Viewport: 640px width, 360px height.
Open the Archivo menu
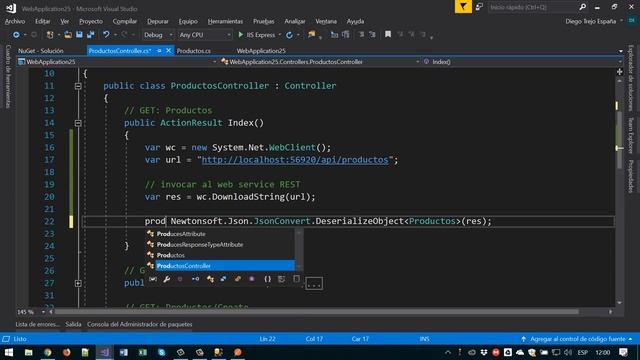pos(15,21)
